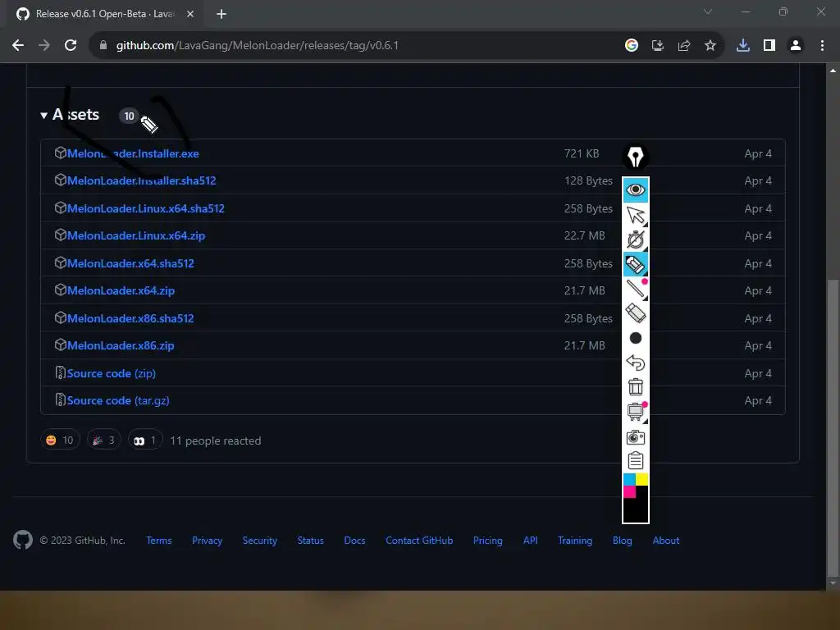Download Source code (tar.gz)

pos(118,400)
